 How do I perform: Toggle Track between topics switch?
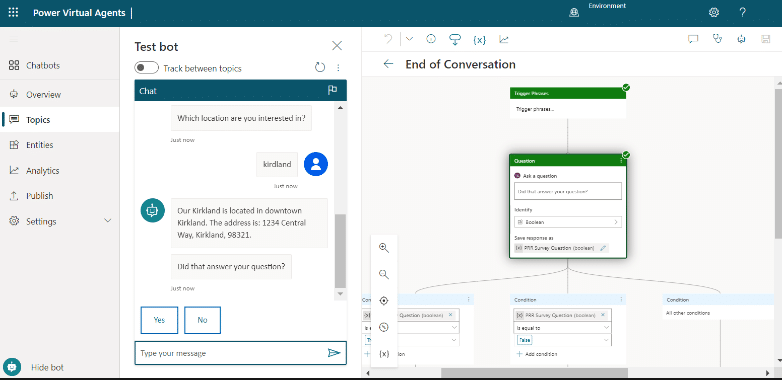[x=146, y=68]
